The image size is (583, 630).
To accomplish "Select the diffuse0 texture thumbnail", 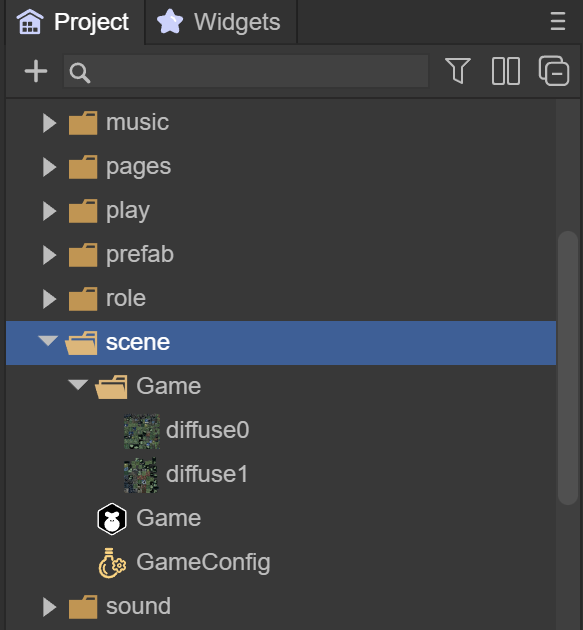I will (141, 432).
